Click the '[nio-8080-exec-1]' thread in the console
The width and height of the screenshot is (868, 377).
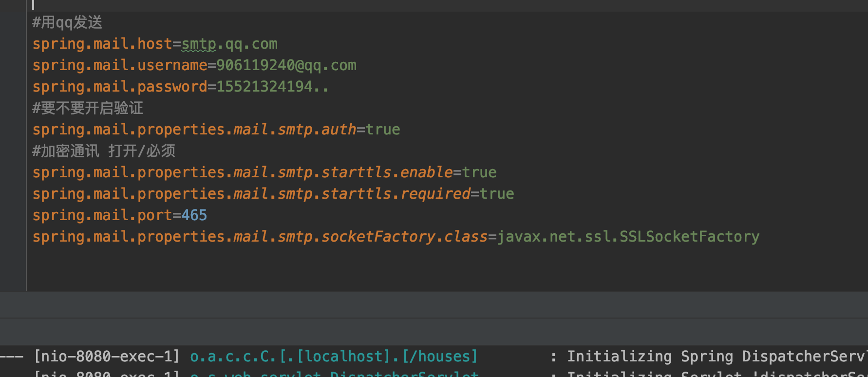[107, 357]
